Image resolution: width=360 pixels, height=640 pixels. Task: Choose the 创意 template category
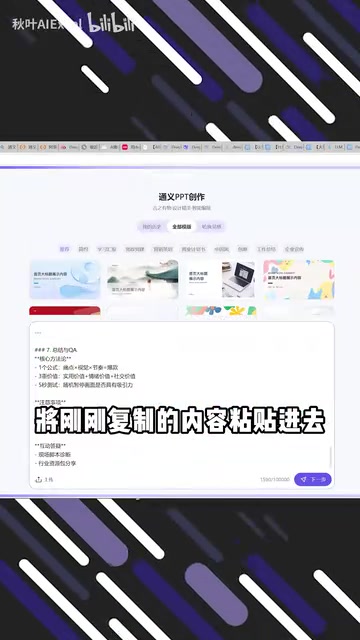click(x=242, y=249)
